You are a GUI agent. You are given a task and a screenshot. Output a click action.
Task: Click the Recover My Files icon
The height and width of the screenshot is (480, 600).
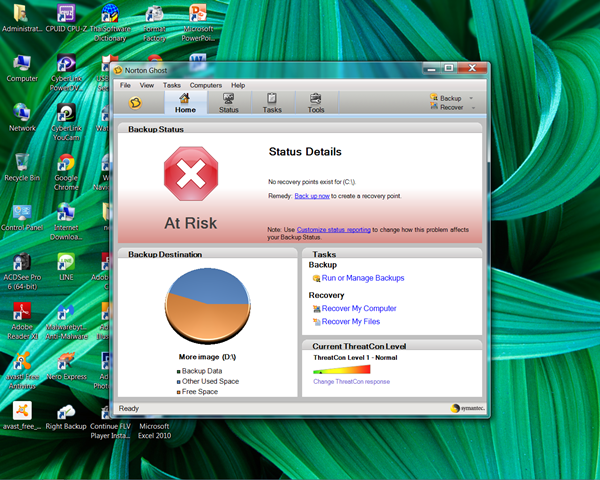(316, 322)
